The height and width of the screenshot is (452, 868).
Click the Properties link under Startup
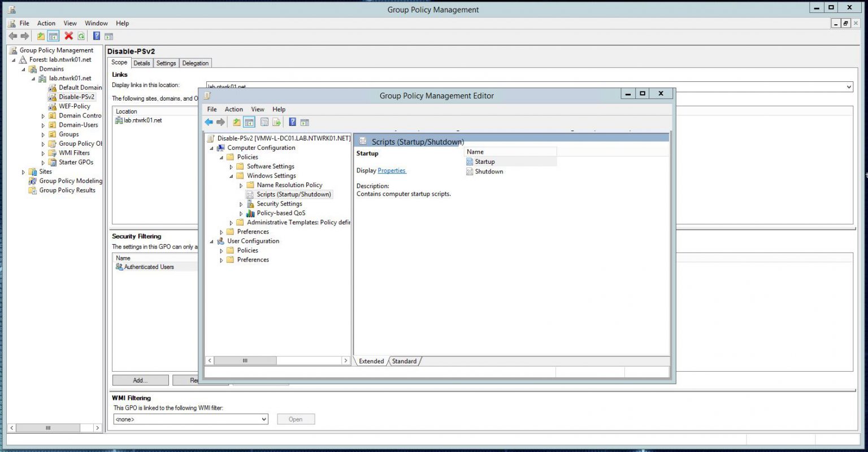click(x=392, y=170)
